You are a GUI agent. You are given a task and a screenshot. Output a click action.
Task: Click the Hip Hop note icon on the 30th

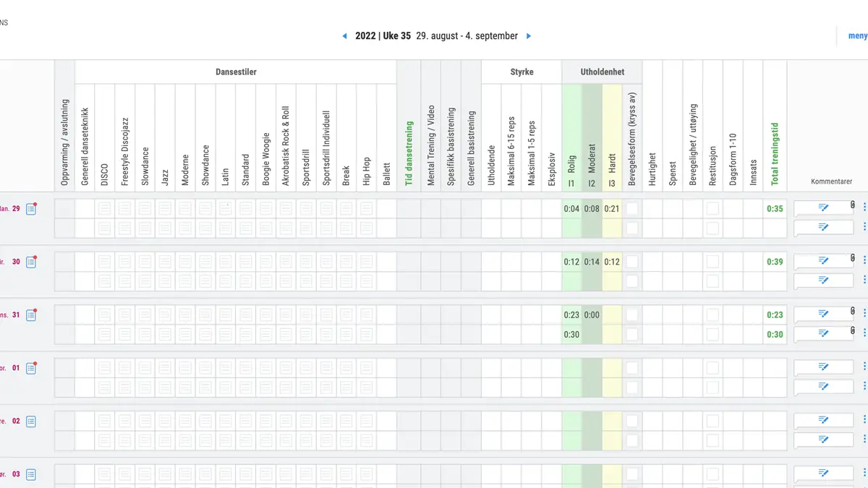(x=367, y=262)
